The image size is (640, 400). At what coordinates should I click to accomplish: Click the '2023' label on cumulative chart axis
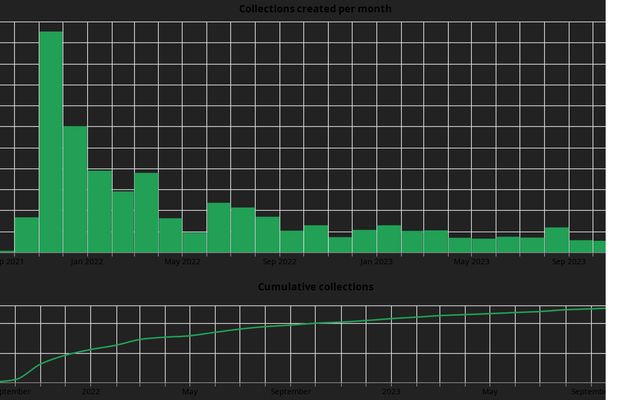pyautogui.click(x=391, y=391)
